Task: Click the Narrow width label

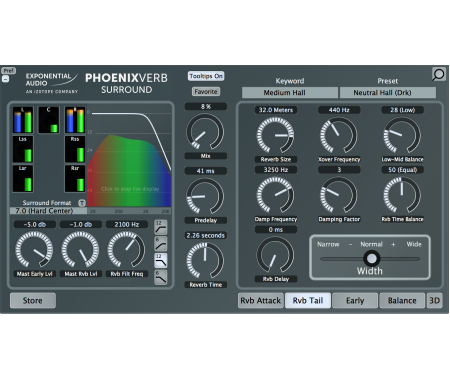Action: pyautogui.click(x=328, y=244)
